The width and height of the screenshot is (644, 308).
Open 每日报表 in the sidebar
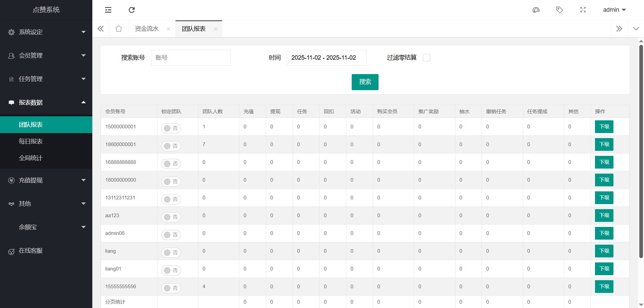pos(31,141)
